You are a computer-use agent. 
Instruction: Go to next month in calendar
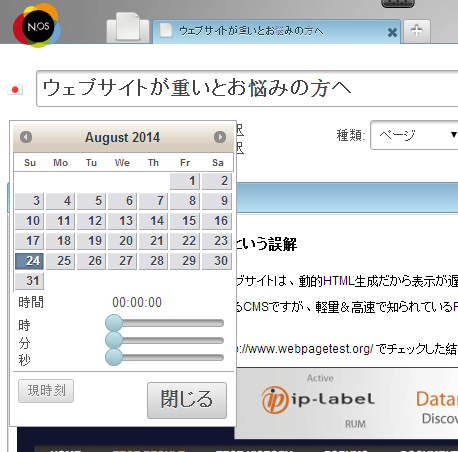coord(220,137)
